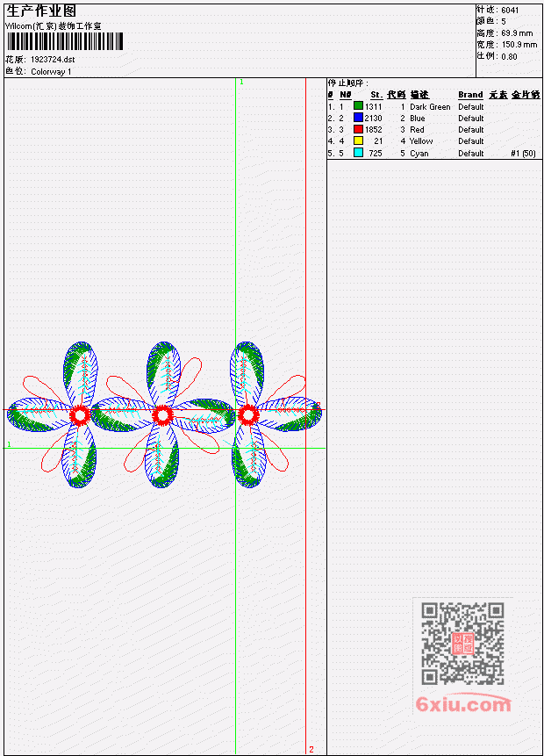Click the Dark Green color swatch
Image resolution: width=544 pixels, height=756 pixels.
358,105
